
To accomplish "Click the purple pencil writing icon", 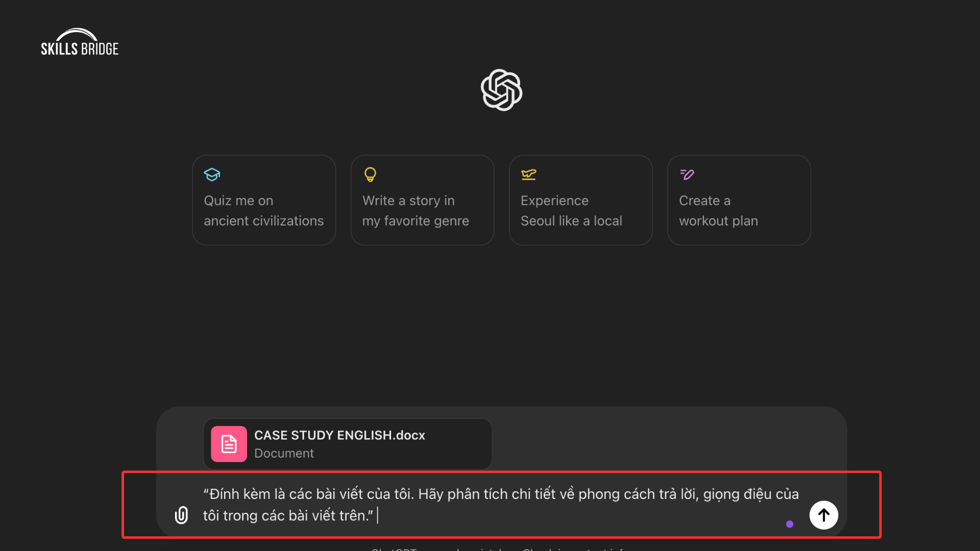I will pyautogui.click(x=687, y=174).
